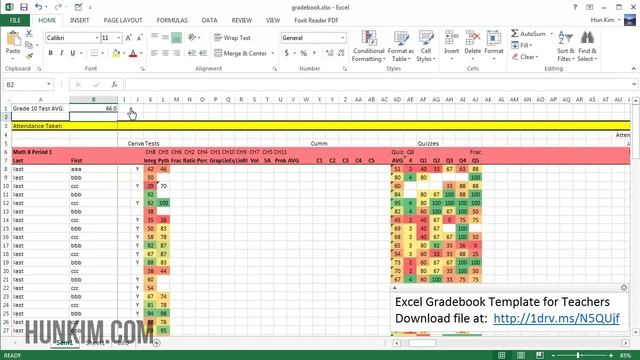Switch to the REVIEW tab

click(242, 20)
